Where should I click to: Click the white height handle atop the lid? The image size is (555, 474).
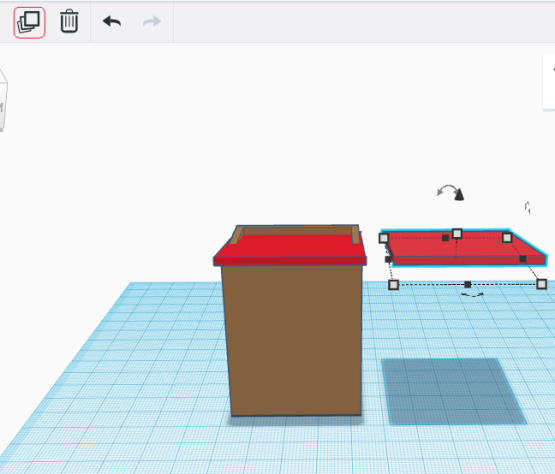[x=457, y=233]
